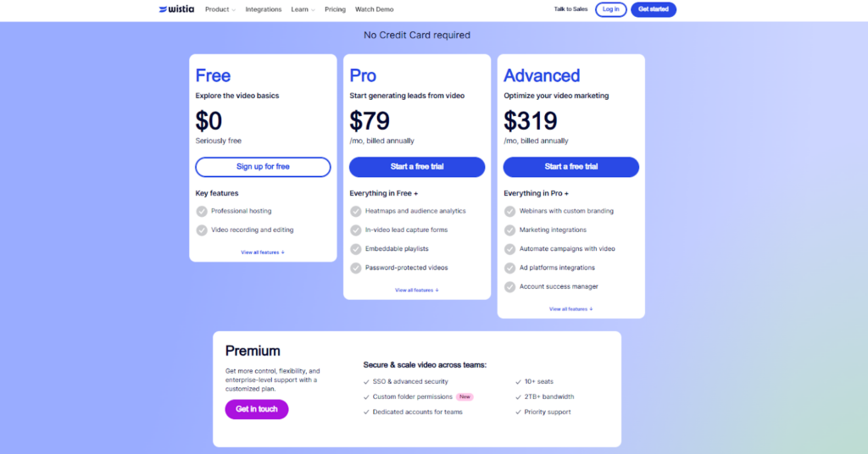The width and height of the screenshot is (868, 454).
Task: Click the Sign up for free button
Action: tap(263, 167)
